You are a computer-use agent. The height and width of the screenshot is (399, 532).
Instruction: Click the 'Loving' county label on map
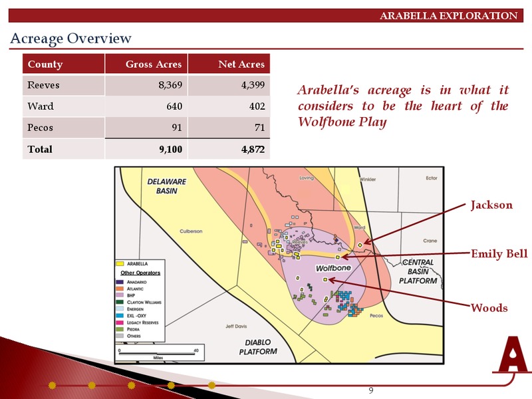(x=307, y=178)
